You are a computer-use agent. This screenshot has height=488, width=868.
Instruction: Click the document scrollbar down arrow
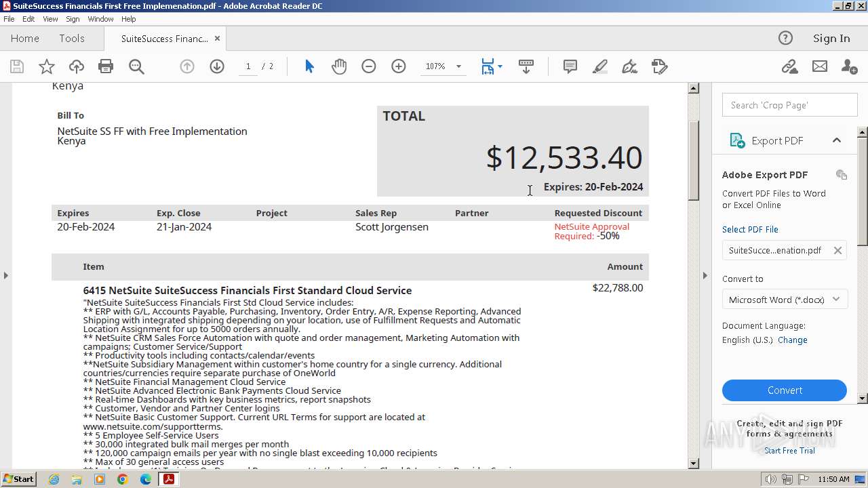(693, 464)
